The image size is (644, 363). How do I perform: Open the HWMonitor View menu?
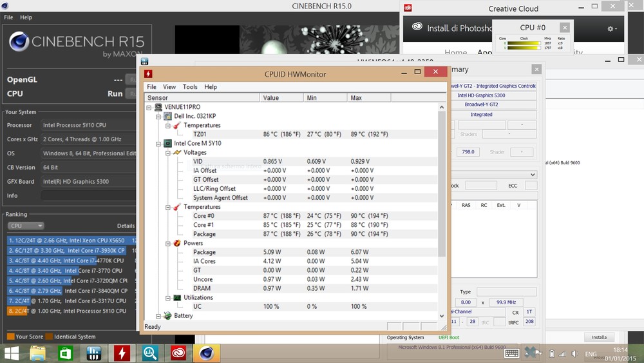169,87
